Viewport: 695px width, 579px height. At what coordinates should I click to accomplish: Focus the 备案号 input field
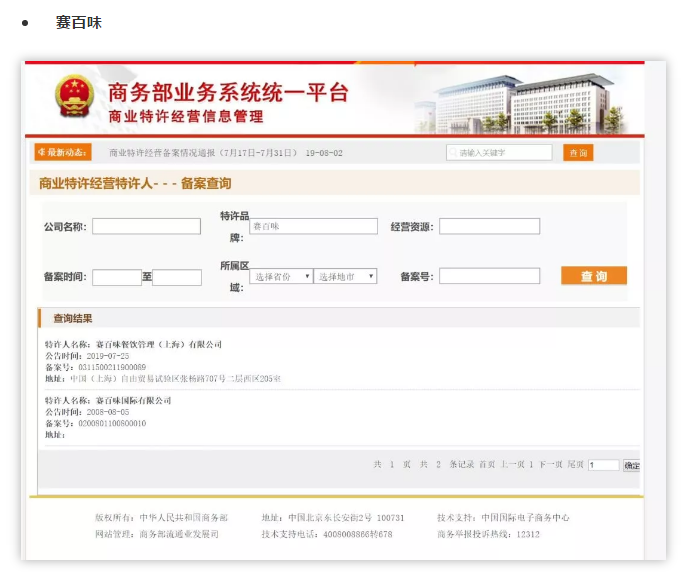(489, 276)
